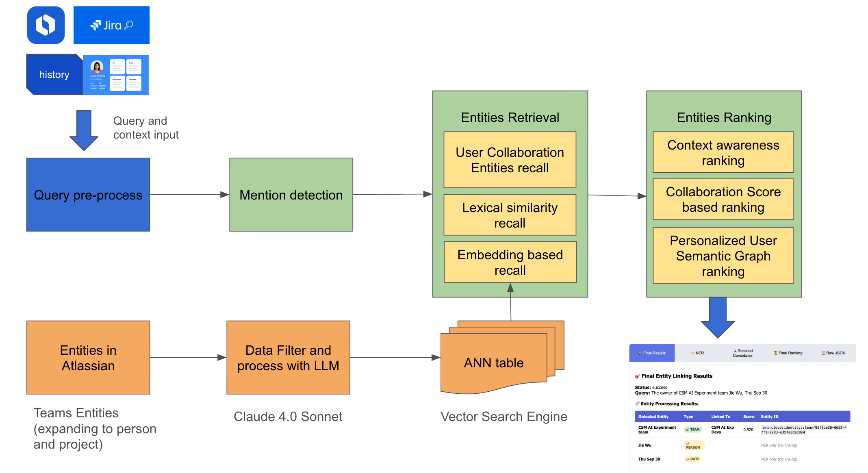The image size is (868, 473).
Task: Click the blue Atlassian logo icon
Action: click(46, 25)
